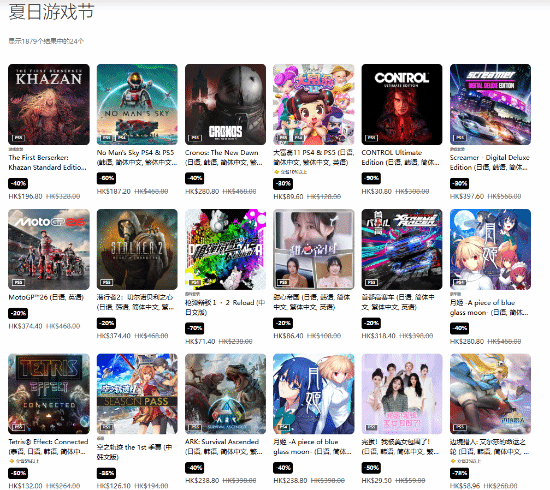
Task: Click the colorful Danganronpa Reload cover
Action: (226, 249)
